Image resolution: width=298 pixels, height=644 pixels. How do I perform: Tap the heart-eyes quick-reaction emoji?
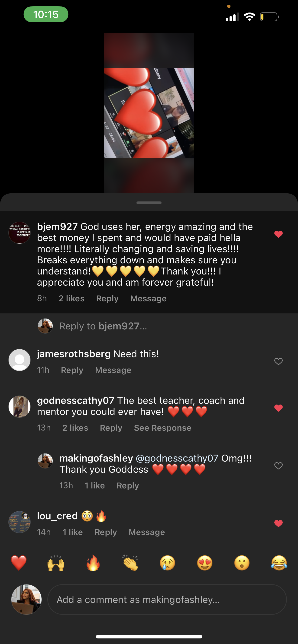[x=205, y=563]
